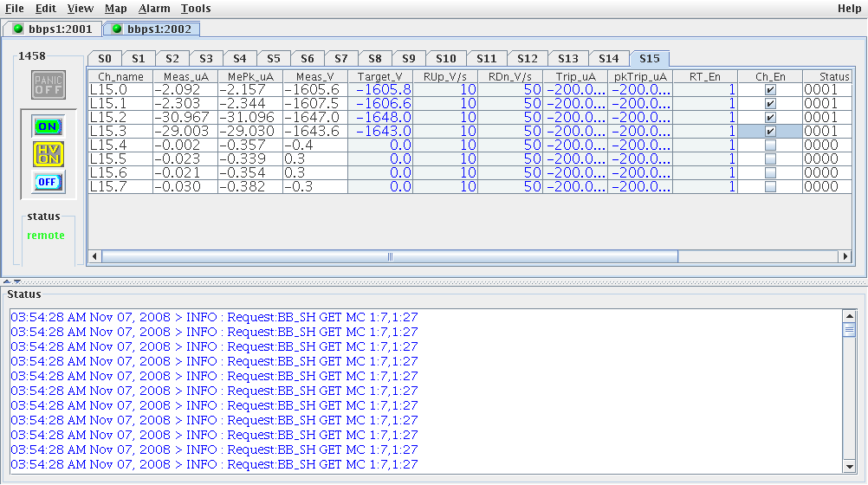Switch to slot tab S3

pos(206,59)
